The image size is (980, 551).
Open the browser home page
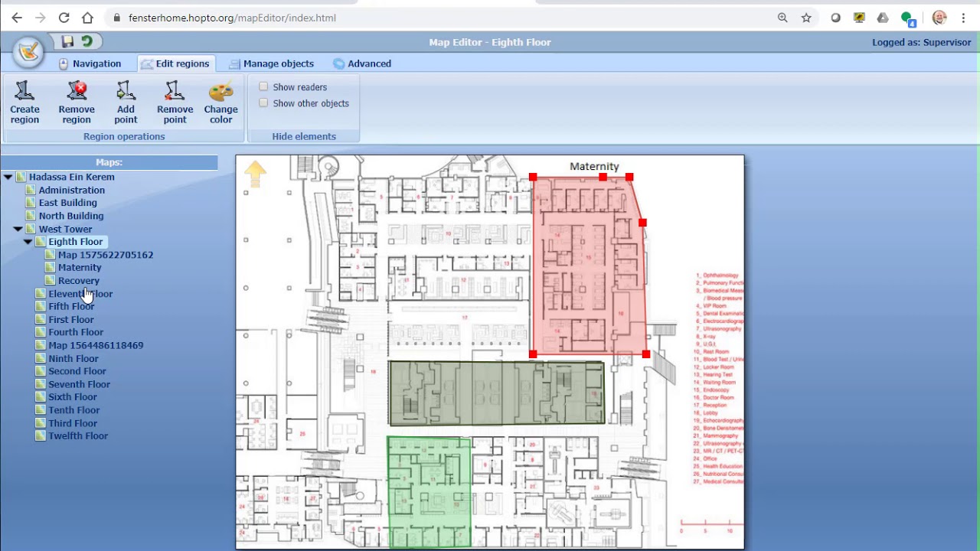tap(87, 18)
